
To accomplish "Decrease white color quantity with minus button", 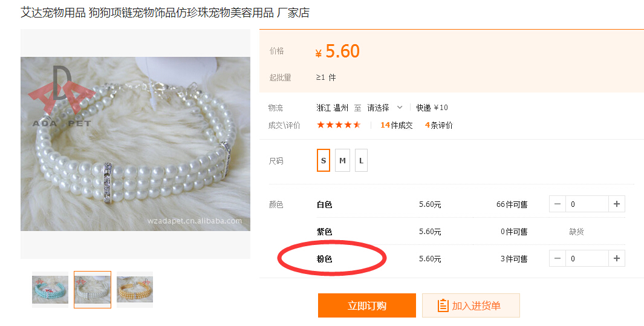I will coord(558,204).
